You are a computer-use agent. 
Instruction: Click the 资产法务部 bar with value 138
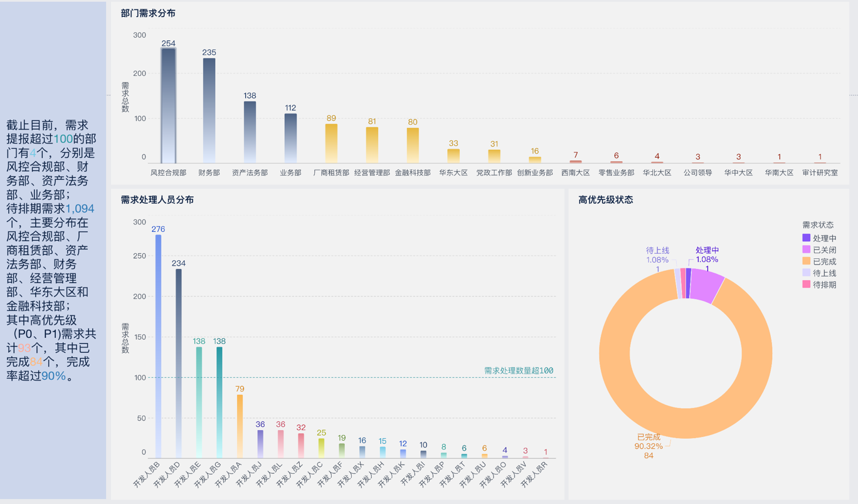click(250, 132)
